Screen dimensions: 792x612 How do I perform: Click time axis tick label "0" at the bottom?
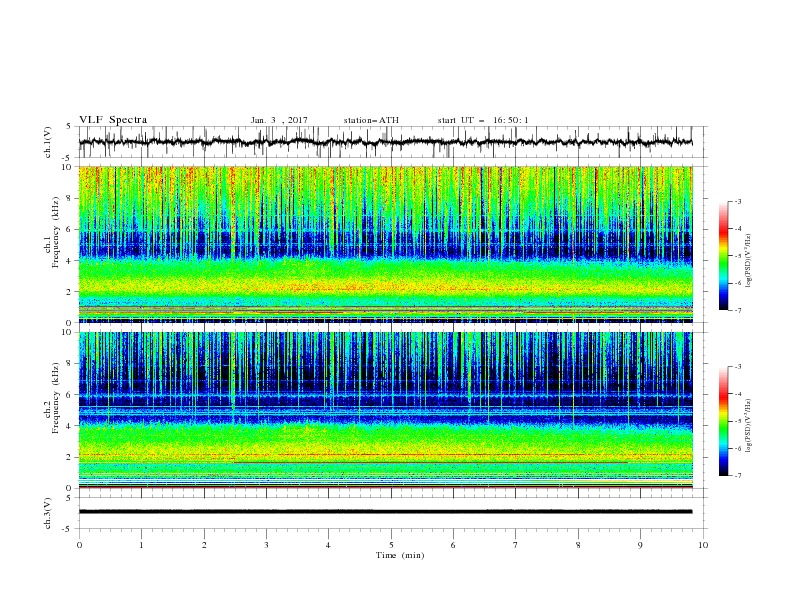(79, 545)
